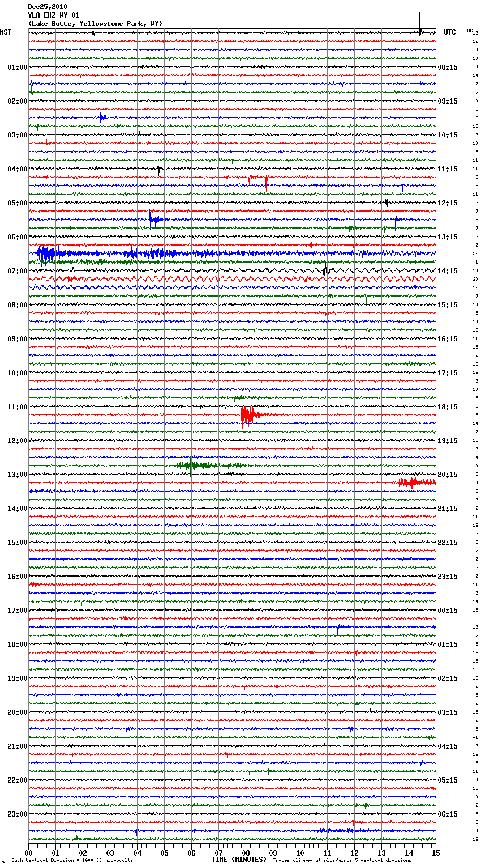Image resolution: width=481 pixels, height=868 pixels.
Task: Select the 18:00 MST time label
Action: (x=18, y=644)
